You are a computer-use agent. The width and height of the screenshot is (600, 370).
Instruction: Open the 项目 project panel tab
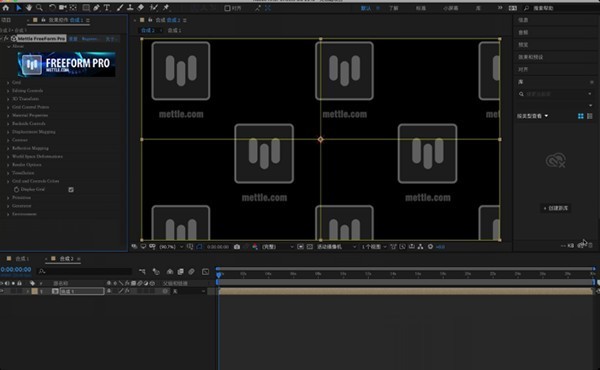click(x=6, y=20)
